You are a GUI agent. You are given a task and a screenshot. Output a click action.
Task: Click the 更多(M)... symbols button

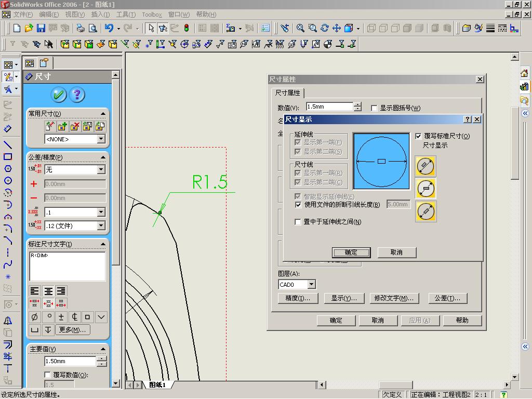click(x=73, y=330)
